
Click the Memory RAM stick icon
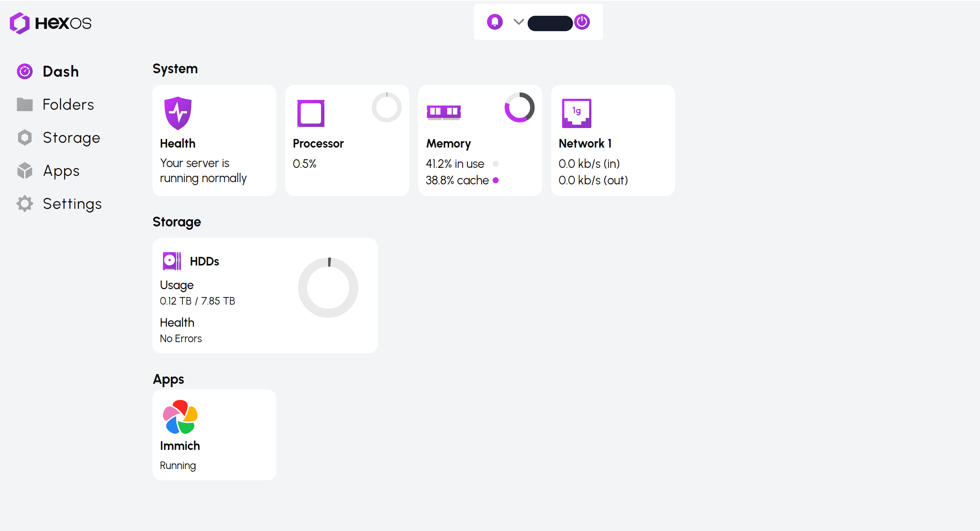[x=443, y=112]
